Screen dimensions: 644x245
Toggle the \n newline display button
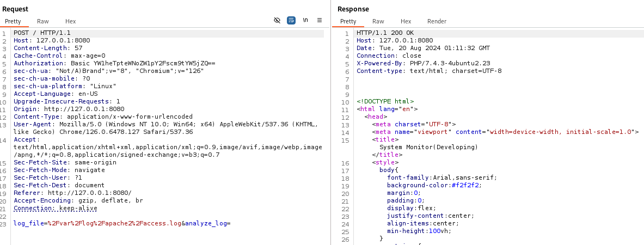click(305, 20)
